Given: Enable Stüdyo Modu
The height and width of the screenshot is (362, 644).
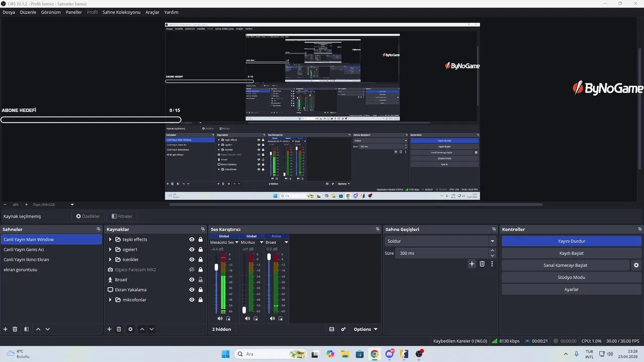Looking at the screenshot, I should pos(572,277).
